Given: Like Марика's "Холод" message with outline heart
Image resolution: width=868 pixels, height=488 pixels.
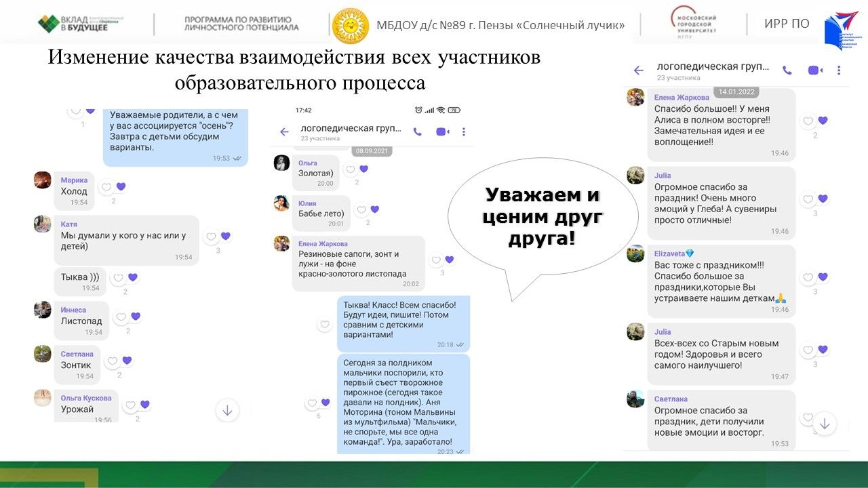Looking at the screenshot, I should pyautogui.click(x=106, y=187).
